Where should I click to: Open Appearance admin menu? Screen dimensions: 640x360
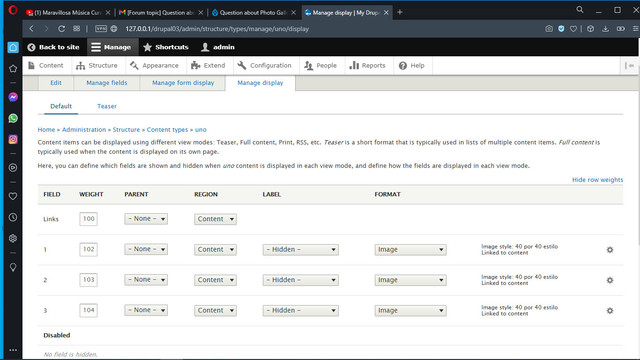pyautogui.click(x=154, y=65)
